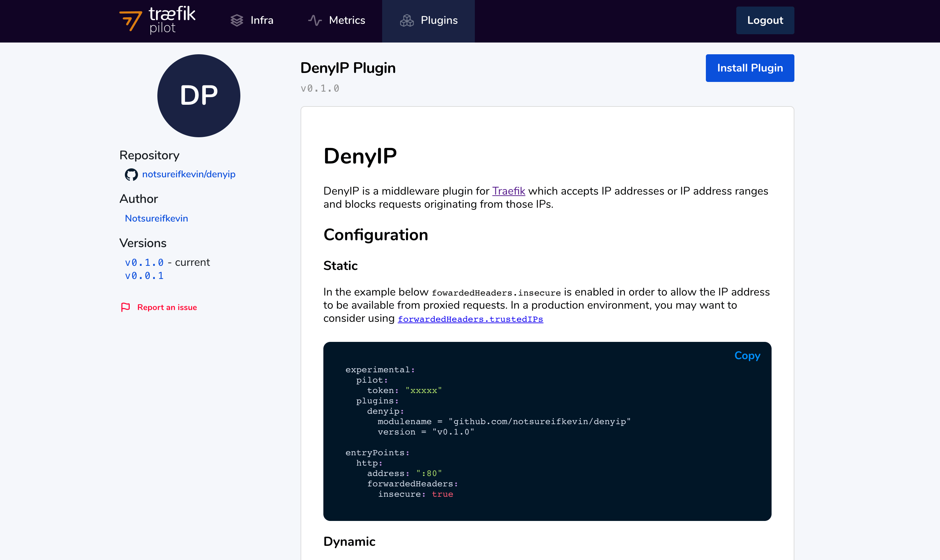
Task: Click the GitHub octocat icon
Action: pos(131,174)
